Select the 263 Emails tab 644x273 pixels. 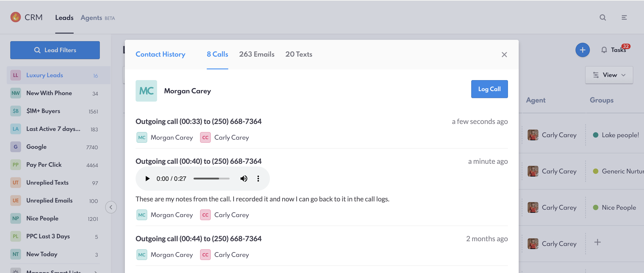256,54
